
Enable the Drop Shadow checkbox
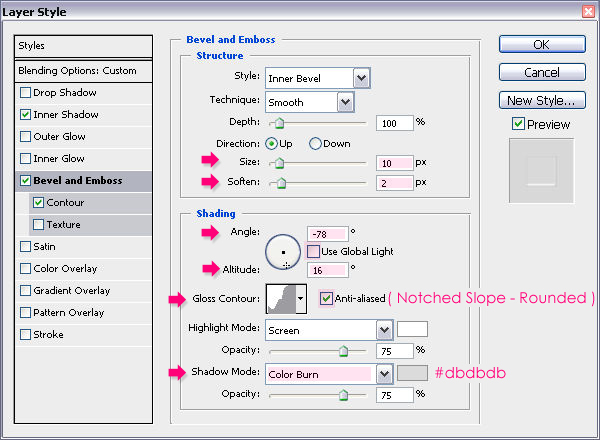[x=26, y=93]
